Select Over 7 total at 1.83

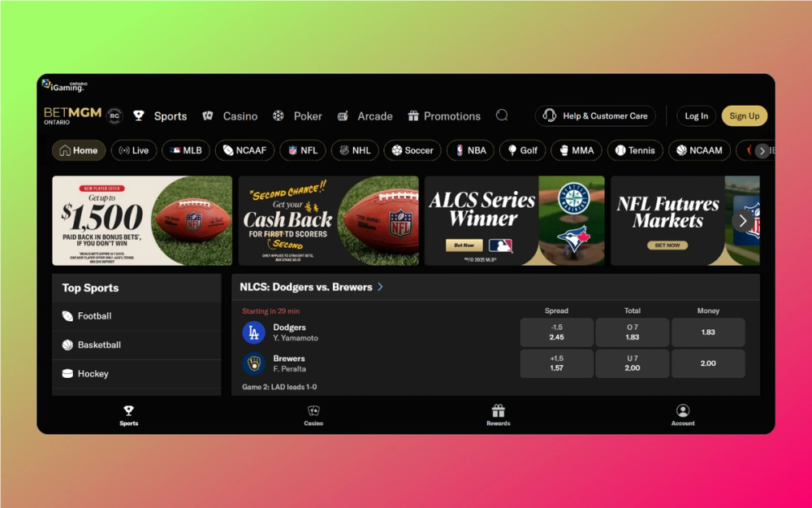coord(633,332)
